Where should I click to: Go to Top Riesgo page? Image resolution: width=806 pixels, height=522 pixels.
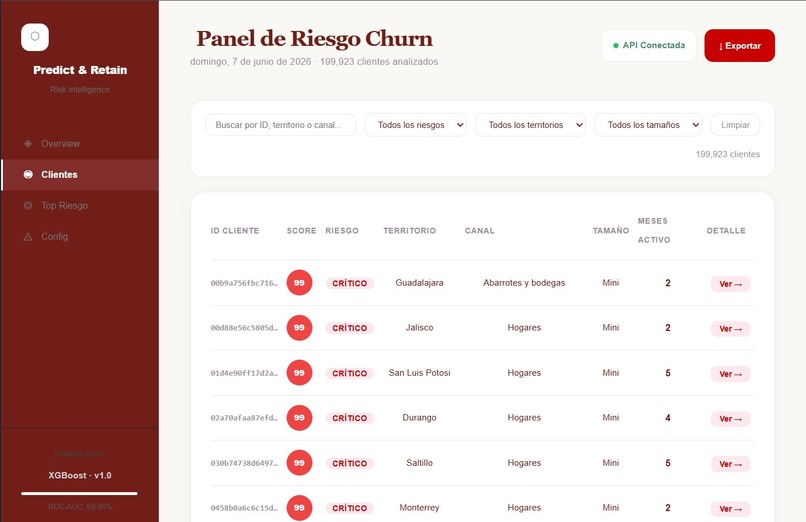pyautogui.click(x=80, y=206)
